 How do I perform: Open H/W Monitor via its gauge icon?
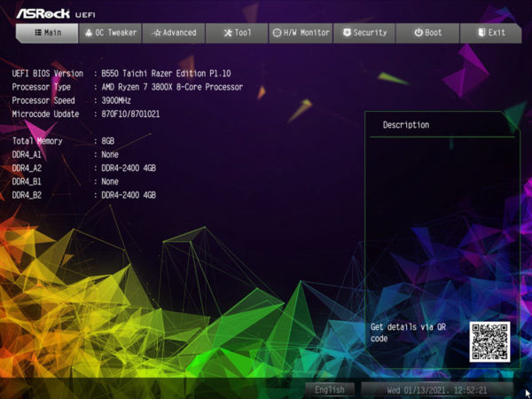click(x=277, y=33)
